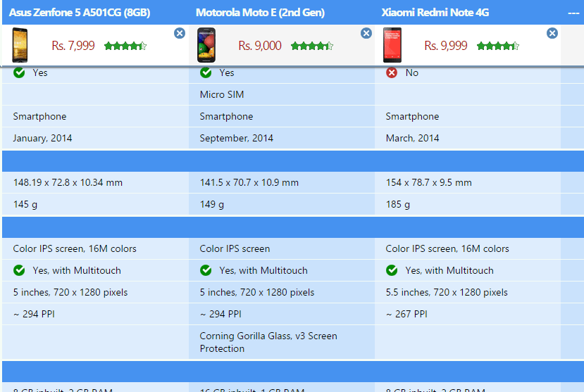The height and width of the screenshot is (392, 584).
Task: Open the Xiaomi Redmi Note phone thumbnail
Action: coord(392,45)
